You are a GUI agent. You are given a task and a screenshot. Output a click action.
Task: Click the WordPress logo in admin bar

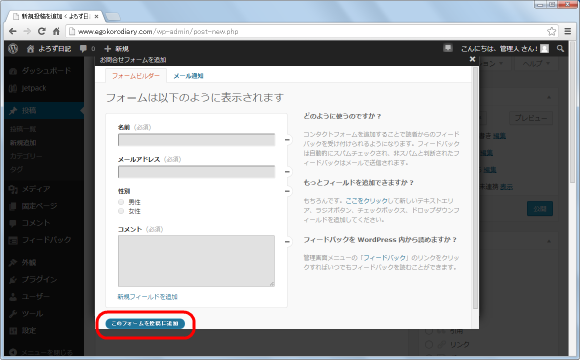pos(13,48)
